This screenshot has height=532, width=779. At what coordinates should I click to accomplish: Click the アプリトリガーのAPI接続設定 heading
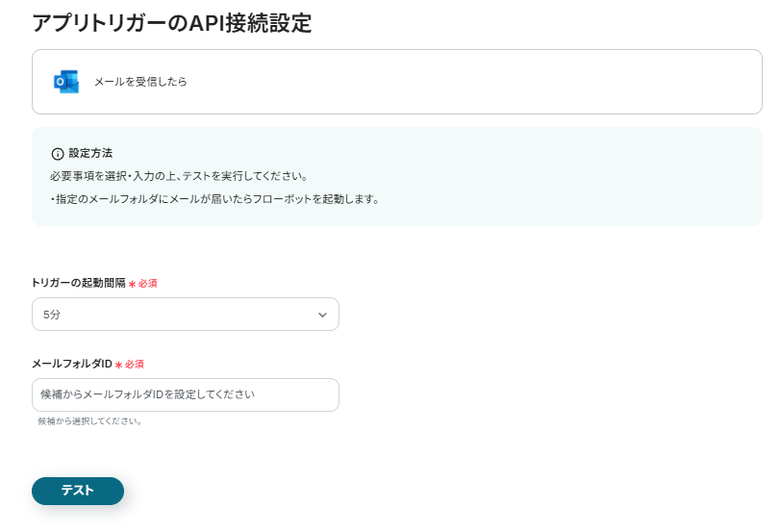point(172,24)
